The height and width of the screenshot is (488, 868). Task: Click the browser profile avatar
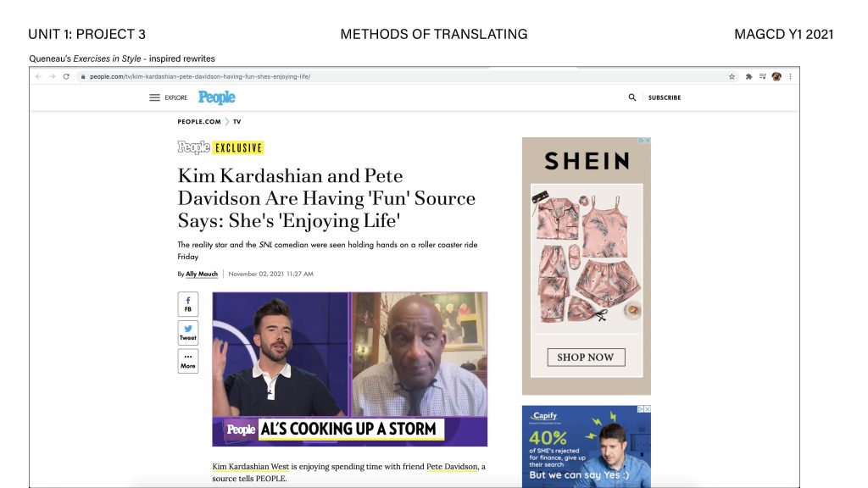coord(776,76)
